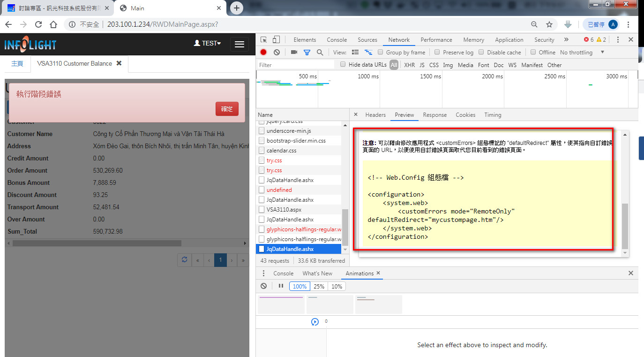The image size is (644, 357).
Task: Close the request details pane
Action: pos(355,114)
